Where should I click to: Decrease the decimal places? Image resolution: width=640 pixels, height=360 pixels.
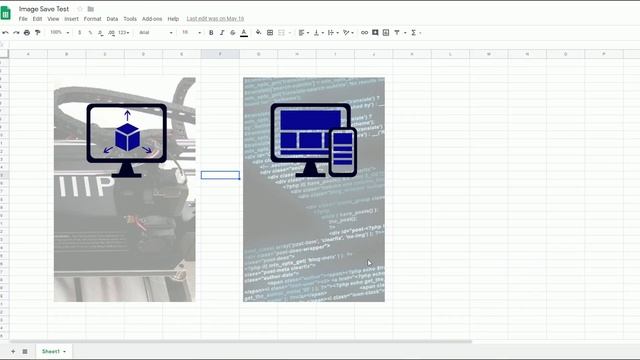pyautogui.click(x=100, y=33)
